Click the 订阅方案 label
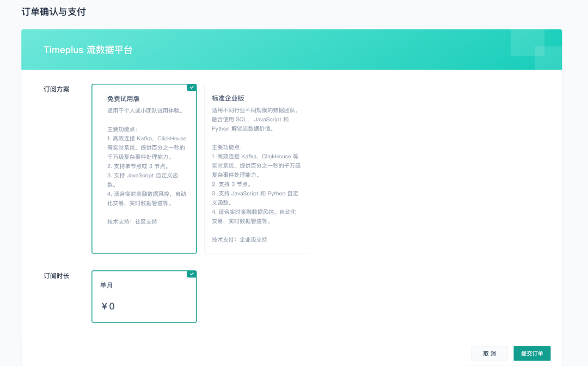The height and width of the screenshot is (366, 588). pyautogui.click(x=56, y=89)
